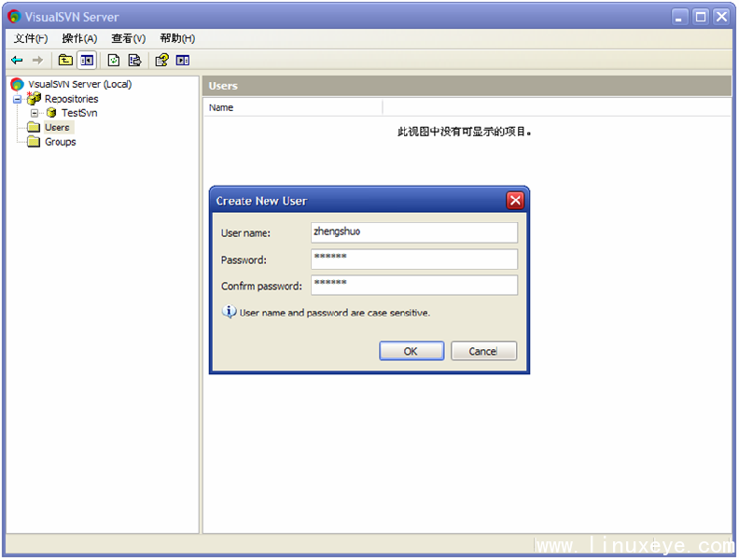Click the TestSvn repository icon
The image size is (739, 560).
[51, 113]
